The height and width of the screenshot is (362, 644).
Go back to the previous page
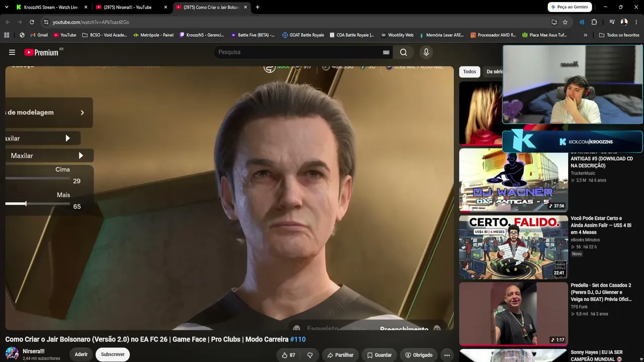(x=8, y=22)
